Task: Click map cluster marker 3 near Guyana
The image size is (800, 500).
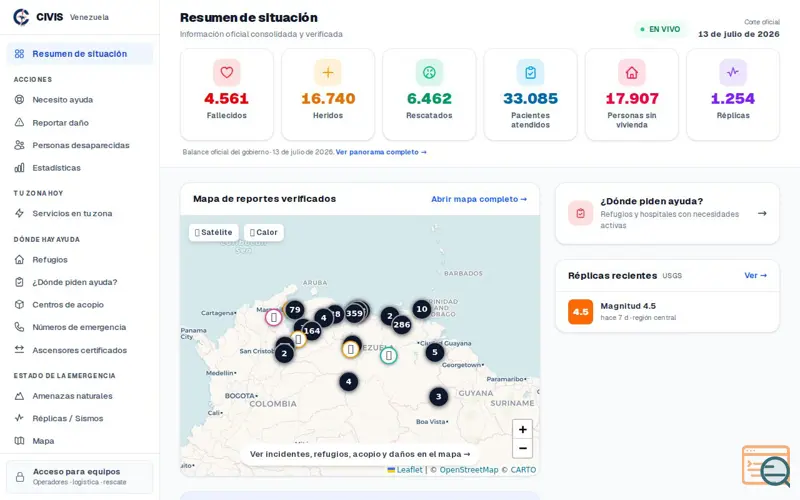Action: pos(438,396)
